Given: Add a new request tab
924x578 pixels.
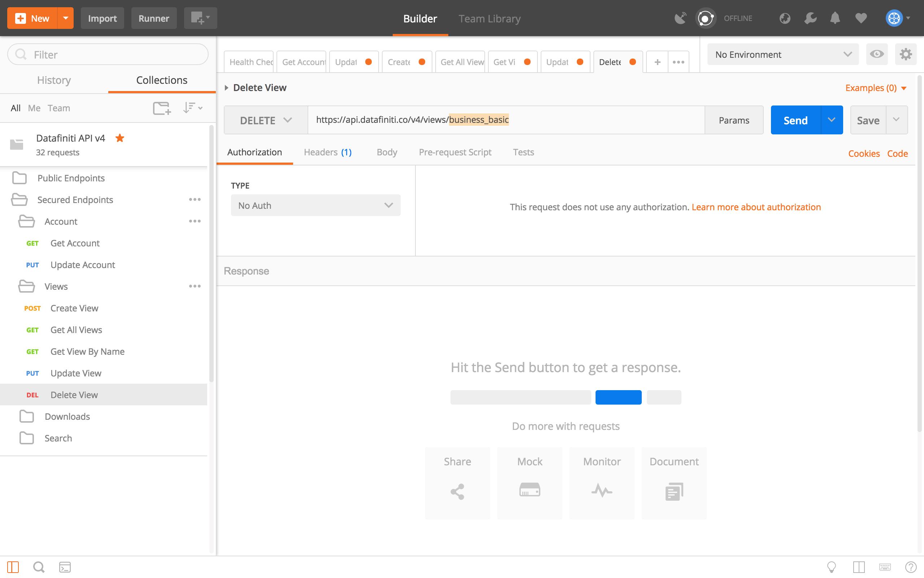Looking at the screenshot, I should [657, 62].
